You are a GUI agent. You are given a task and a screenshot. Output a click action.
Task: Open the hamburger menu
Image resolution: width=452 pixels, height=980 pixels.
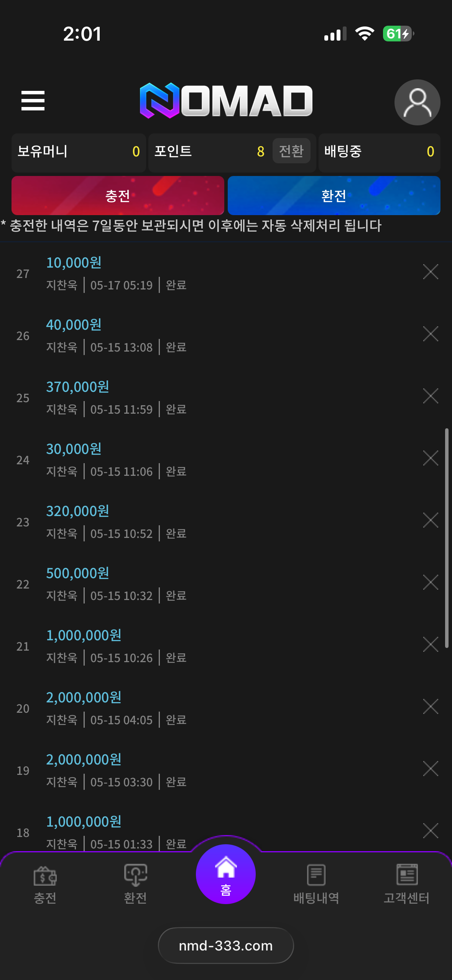point(33,100)
